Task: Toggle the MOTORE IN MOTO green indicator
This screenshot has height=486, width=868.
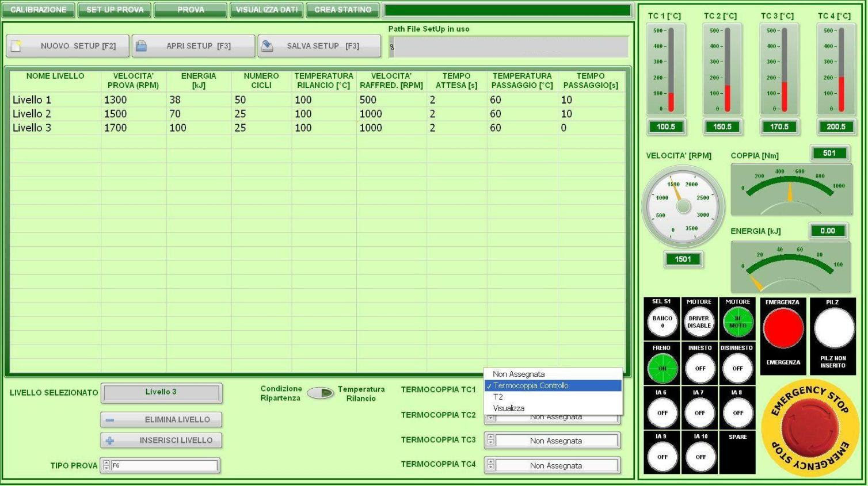Action: 738,322
